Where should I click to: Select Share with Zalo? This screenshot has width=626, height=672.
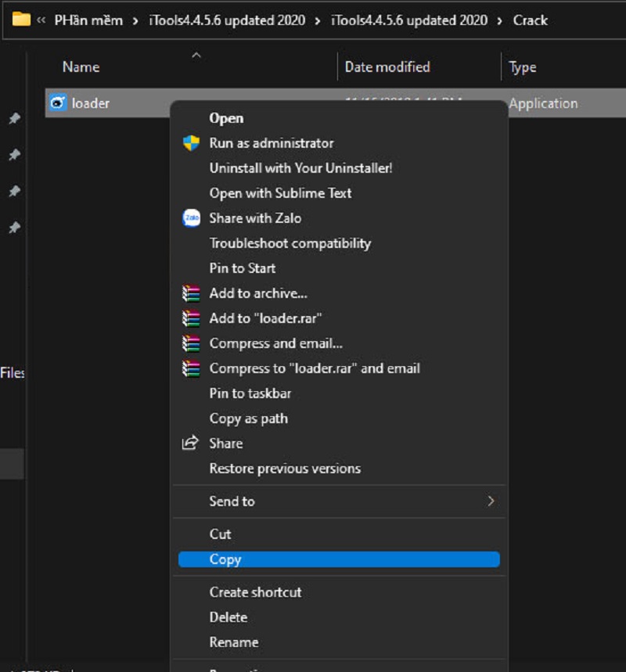[x=255, y=218]
